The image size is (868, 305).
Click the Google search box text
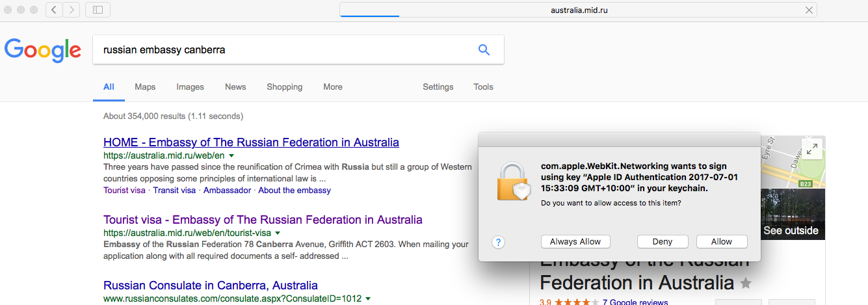(x=164, y=49)
